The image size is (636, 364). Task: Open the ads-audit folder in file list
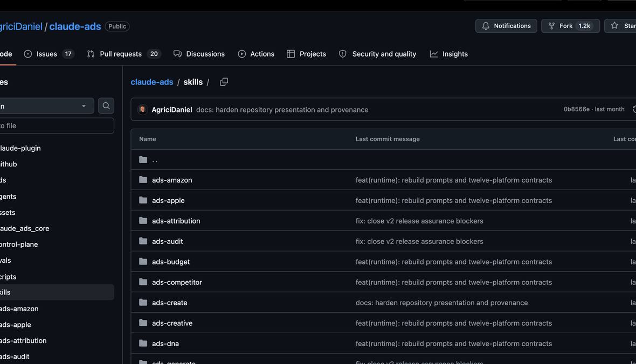click(x=168, y=241)
